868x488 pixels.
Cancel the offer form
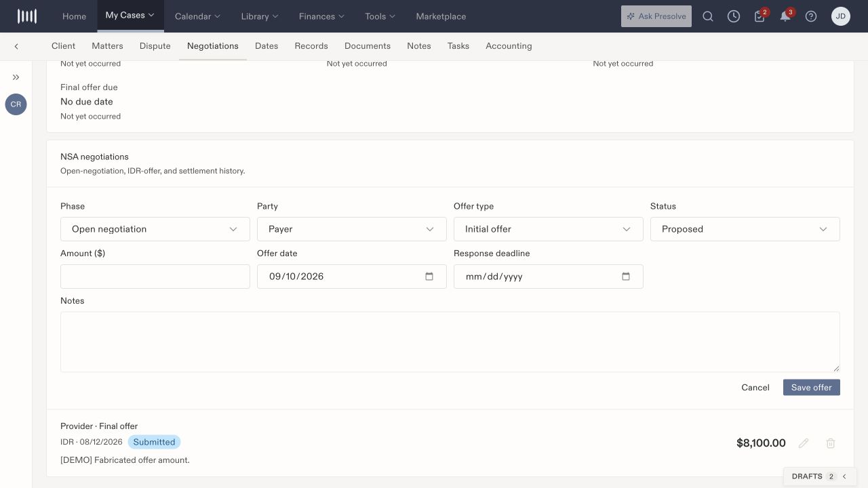click(755, 387)
